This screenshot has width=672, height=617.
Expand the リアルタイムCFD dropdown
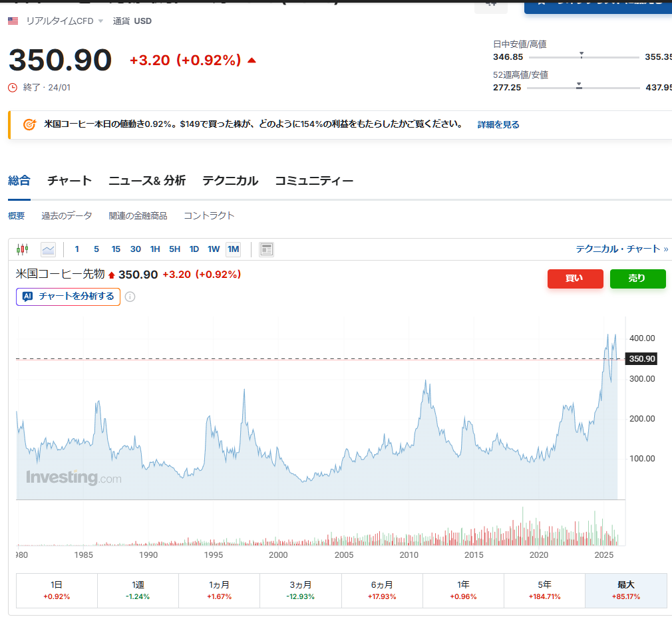(x=101, y=21)
